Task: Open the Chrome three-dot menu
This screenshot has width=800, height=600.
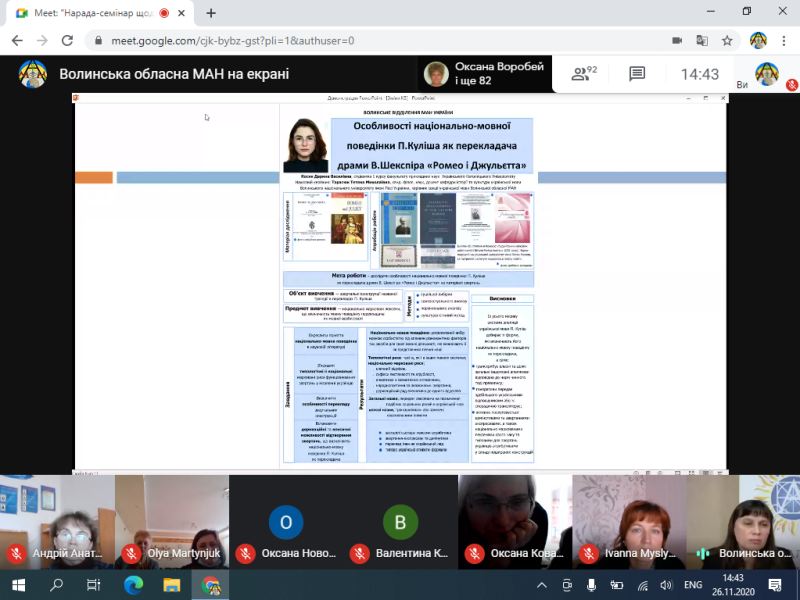Action: pos(784,41)
